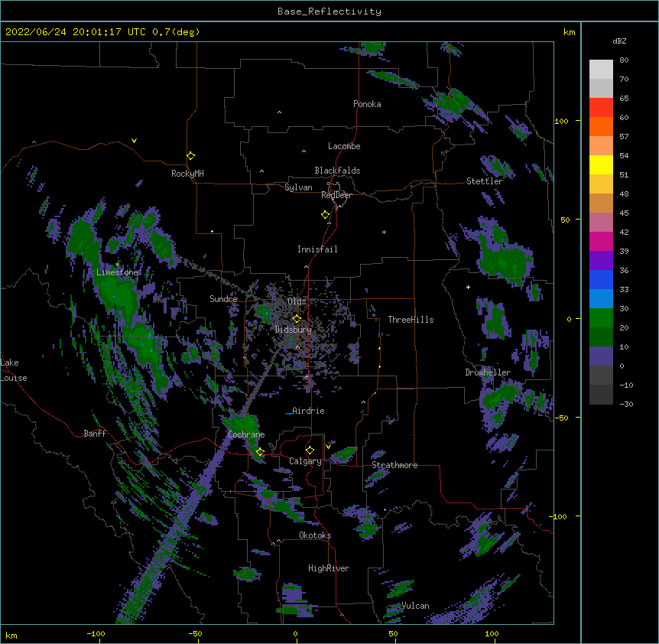Select the Okotoks label
Screen dimensions: 659x644
(315, 535)
